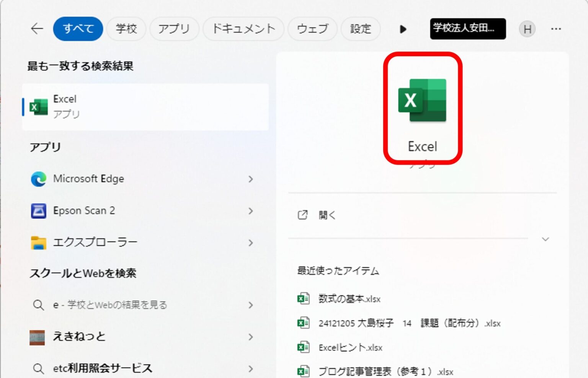Expand the Epson Scan 2 chevron

pos(251,211)
